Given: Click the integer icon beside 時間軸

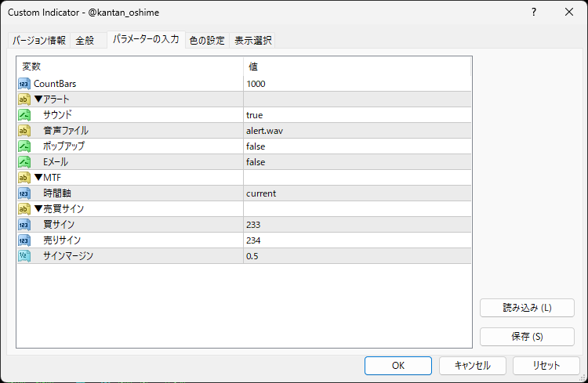Looking at the screenshot, I should (24, 193).
